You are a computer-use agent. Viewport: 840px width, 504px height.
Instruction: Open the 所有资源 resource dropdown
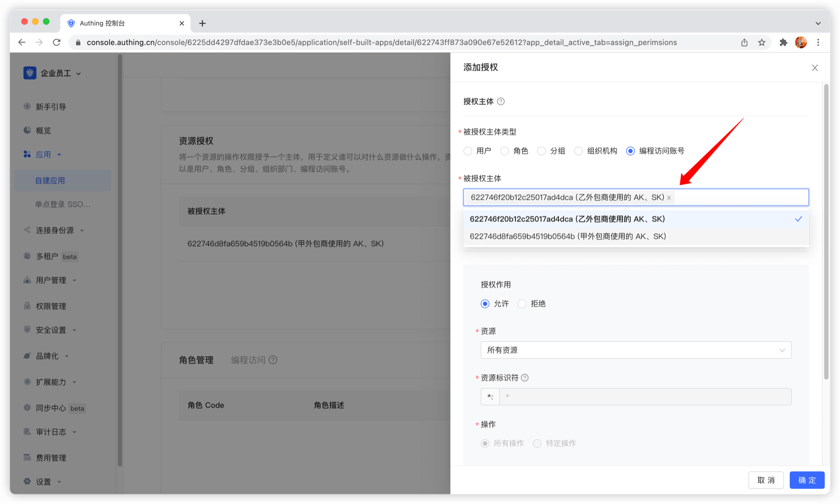point(636,350)
